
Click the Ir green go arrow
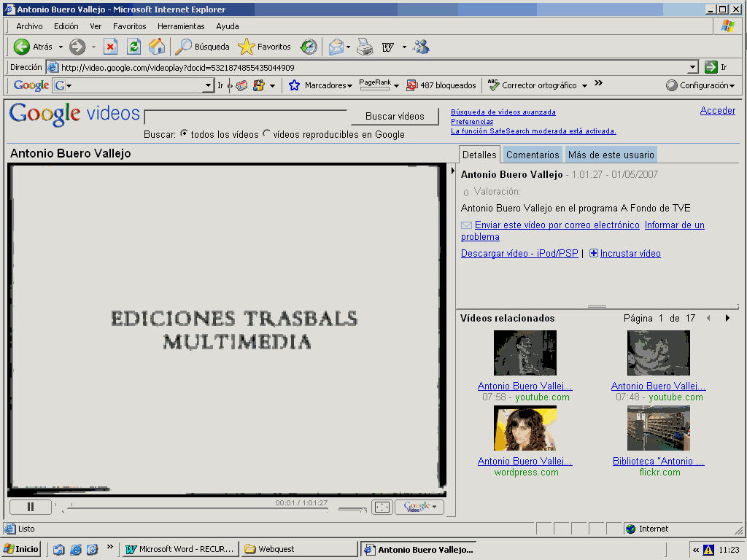711,67
